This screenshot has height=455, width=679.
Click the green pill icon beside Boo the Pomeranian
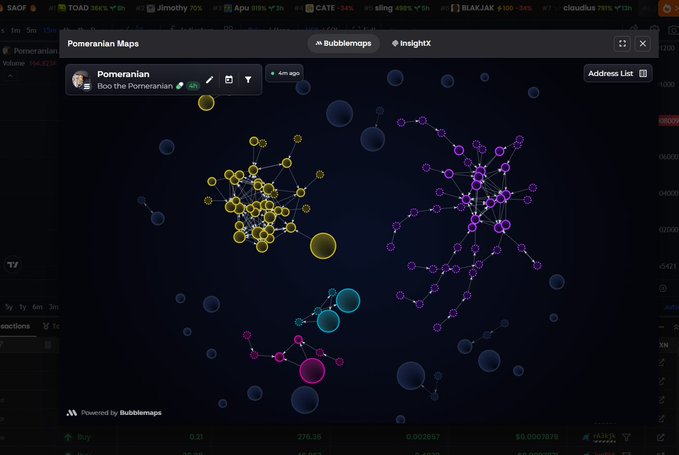(x=179, y=86)
